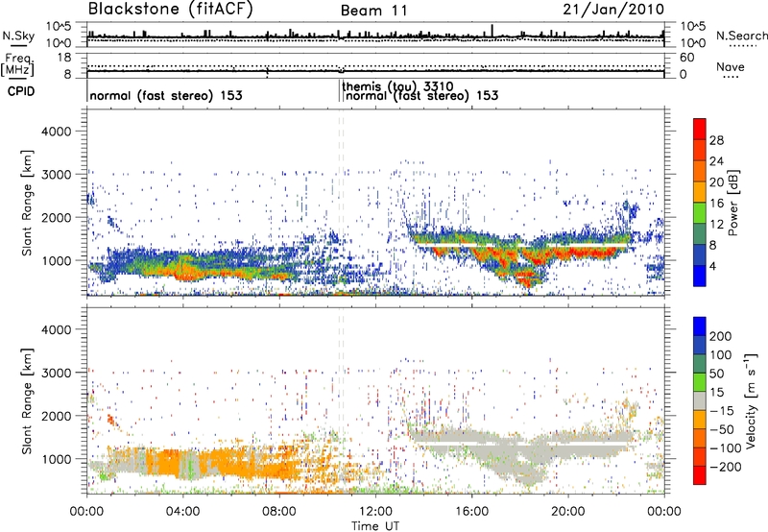This screenshot has width=768, height=532.
Task: Click the "18" frequency axis value
Action: coord(63,58)
